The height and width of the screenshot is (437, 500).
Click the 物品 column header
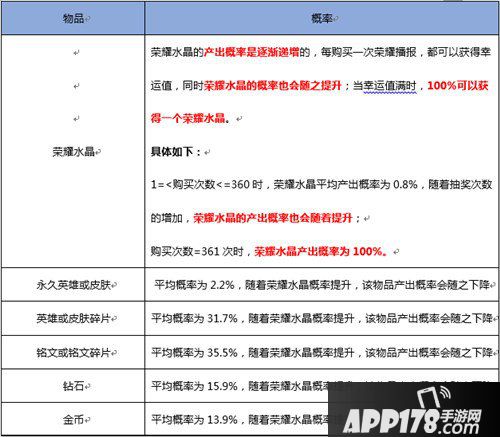pyautogui.click(x=73, y=18)
